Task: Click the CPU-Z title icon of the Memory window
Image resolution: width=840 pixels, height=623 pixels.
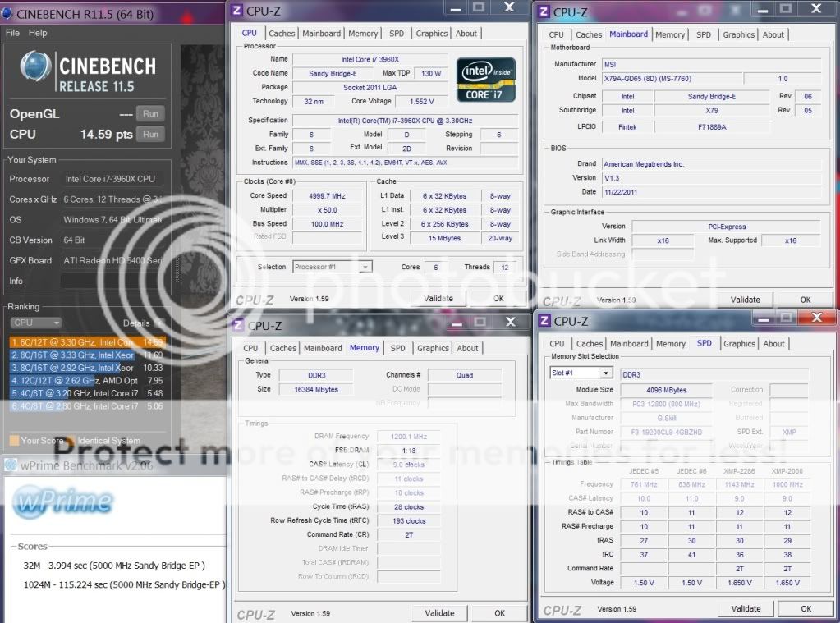Action: (237, 325)
